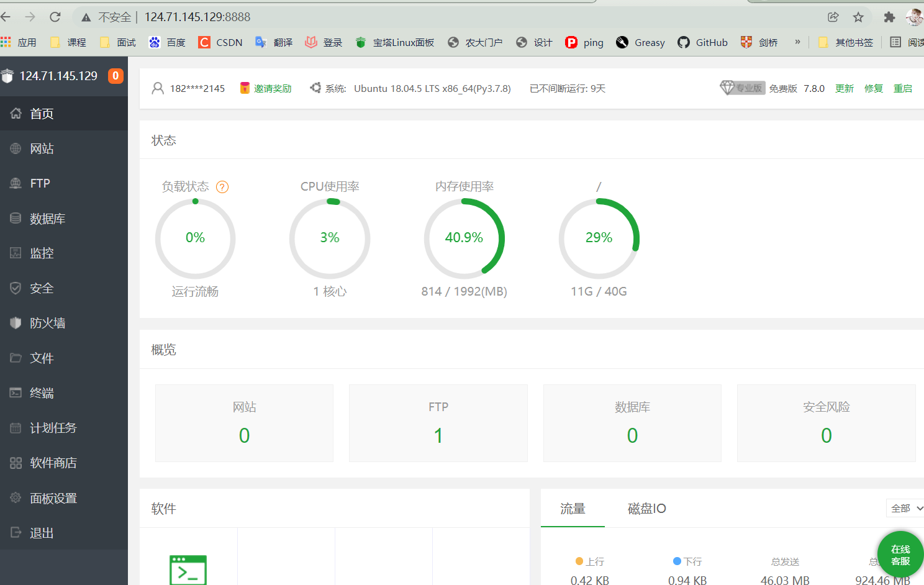Open the 课程 bookmark folder
This screenshot has height=585, width=924.
click(68, 42)
